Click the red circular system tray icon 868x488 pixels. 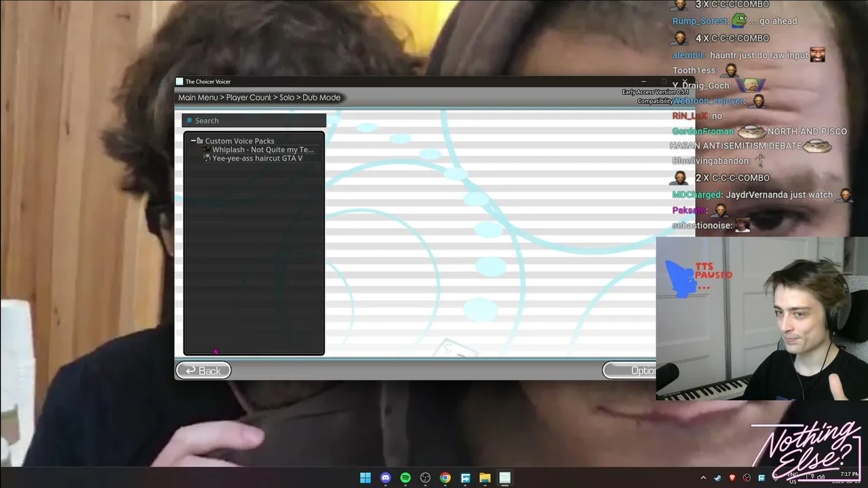coord(747,478)
